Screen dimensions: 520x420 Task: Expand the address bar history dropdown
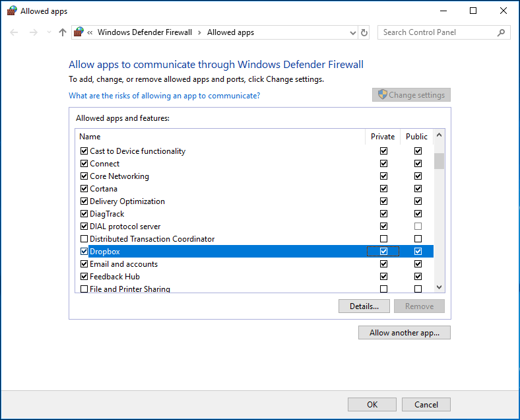click(x=353, y=32)
